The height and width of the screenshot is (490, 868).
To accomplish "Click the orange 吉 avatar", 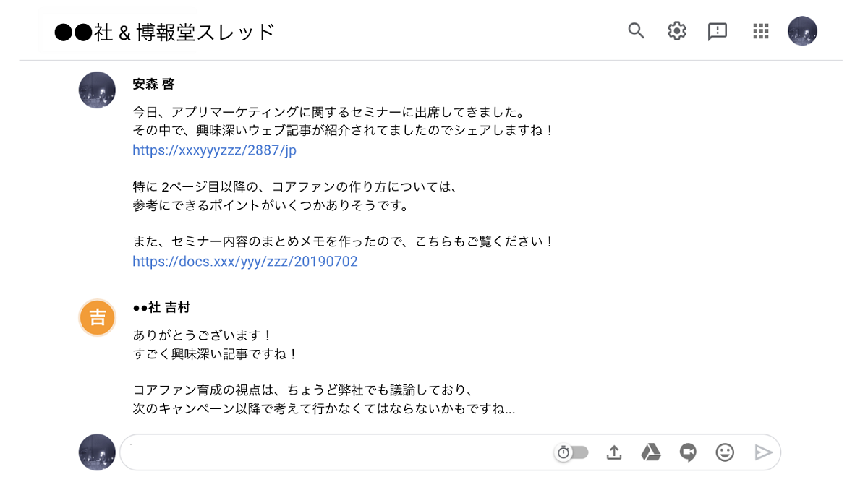I will [x=97, y=317].
